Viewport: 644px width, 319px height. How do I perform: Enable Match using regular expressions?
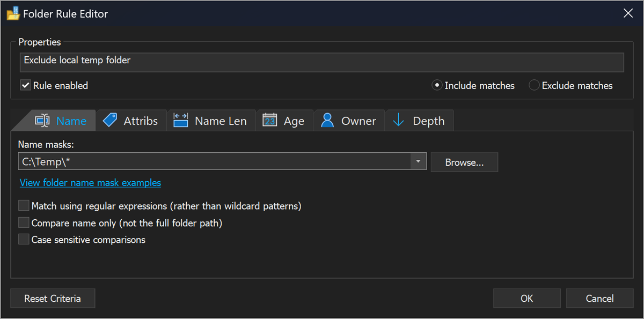(x=24, y=205)
